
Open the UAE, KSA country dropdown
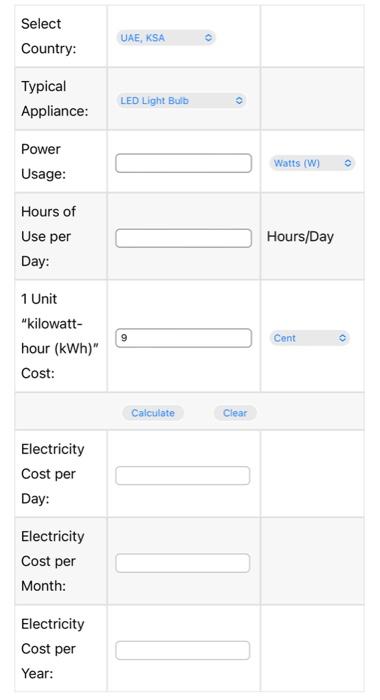[x=166, y=38]
